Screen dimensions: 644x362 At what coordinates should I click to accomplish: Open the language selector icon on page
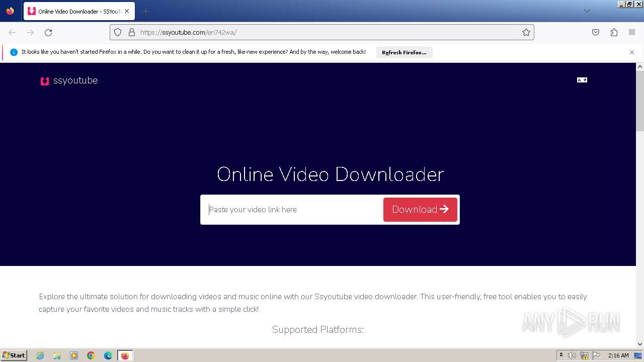[582, 80]
